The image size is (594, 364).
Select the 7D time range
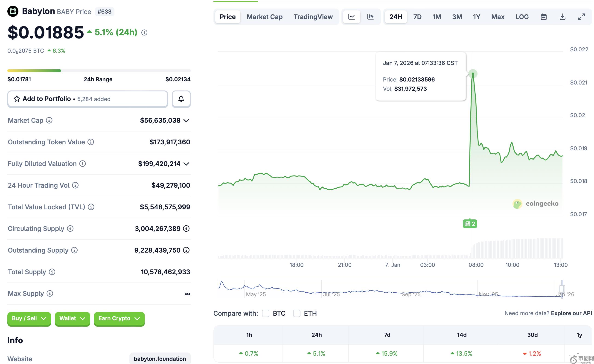click(417, 17)
